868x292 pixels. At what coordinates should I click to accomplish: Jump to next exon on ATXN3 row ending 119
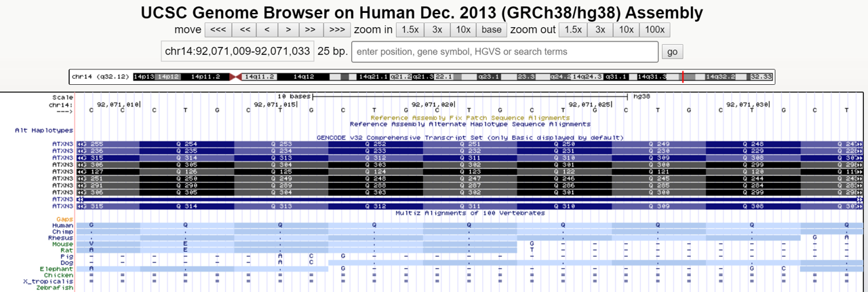859,172
